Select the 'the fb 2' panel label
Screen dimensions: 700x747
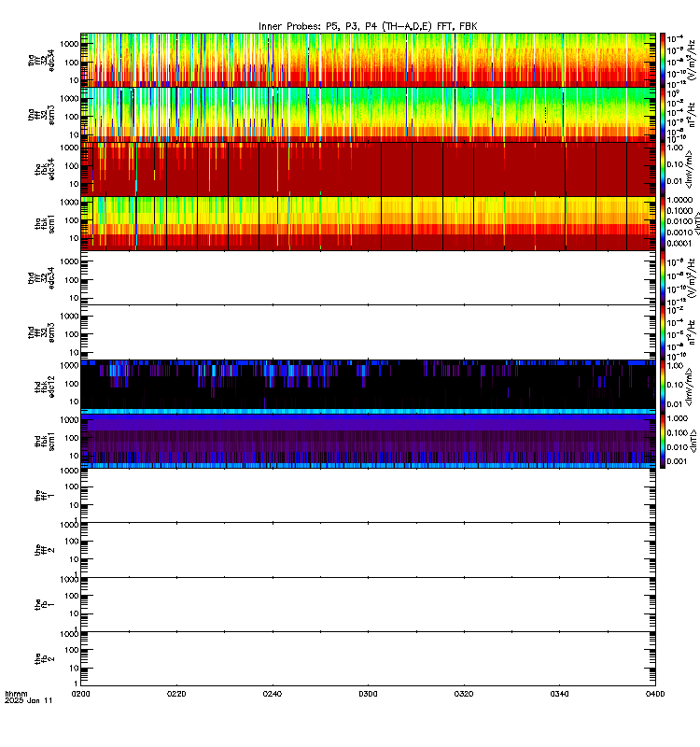click(x=45, y=659)
